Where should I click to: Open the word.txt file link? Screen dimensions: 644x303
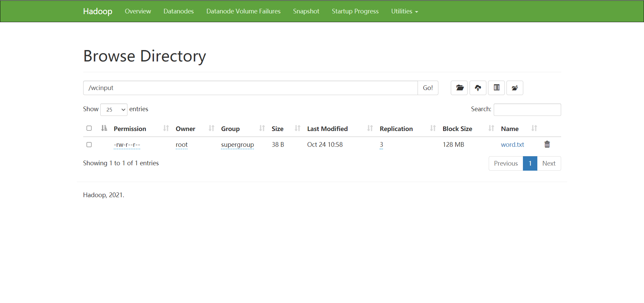click(x=513, y=144)
